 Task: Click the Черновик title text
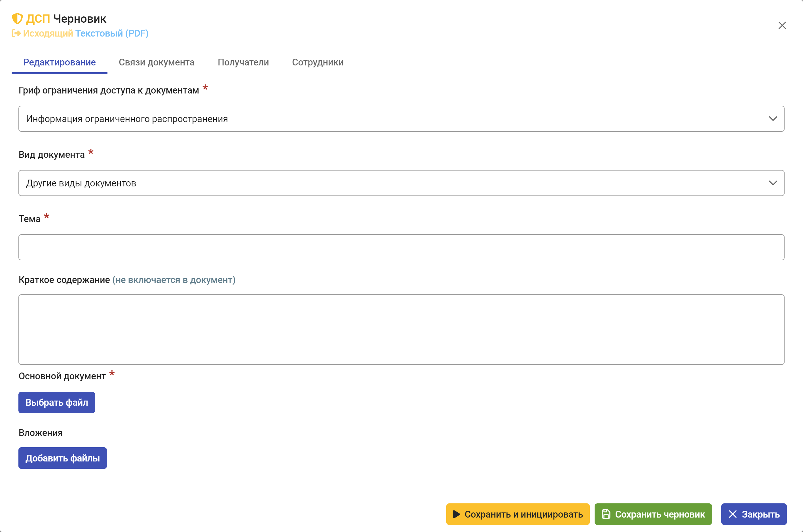[80, 19]
